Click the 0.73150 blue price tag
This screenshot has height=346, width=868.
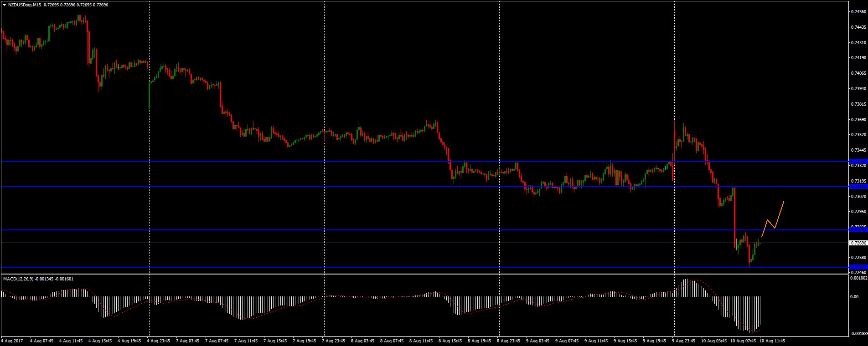(x=858, y=187)
